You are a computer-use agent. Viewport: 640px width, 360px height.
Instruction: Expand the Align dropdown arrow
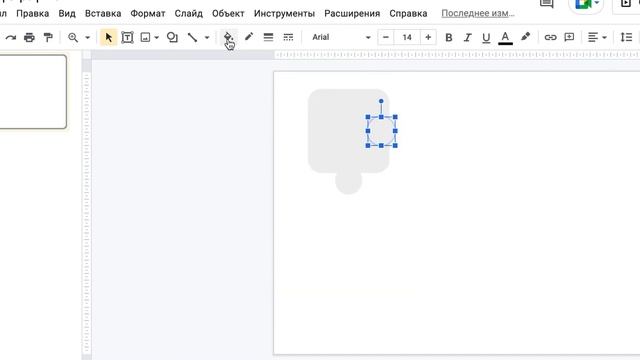pyautogui.click(x=604, y=38)
